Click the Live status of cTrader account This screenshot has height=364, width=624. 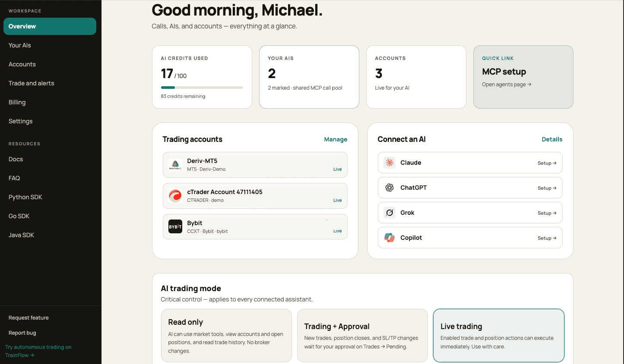[337, 201]
